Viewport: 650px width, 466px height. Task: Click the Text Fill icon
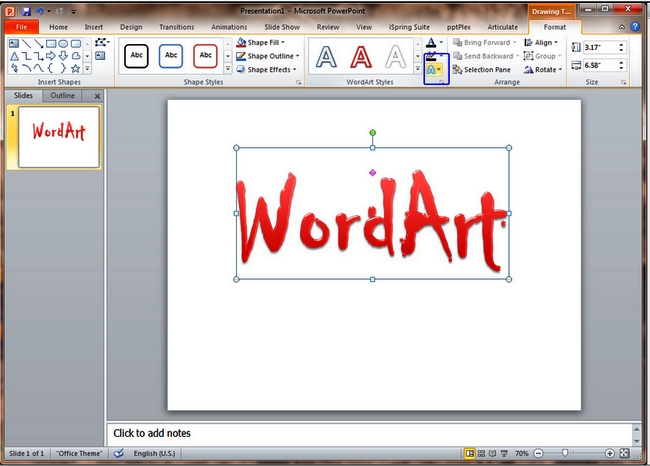coord(431,43)
